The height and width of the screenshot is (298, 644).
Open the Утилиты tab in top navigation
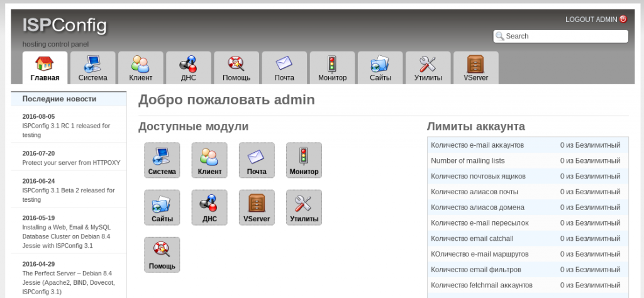[428, 68]
